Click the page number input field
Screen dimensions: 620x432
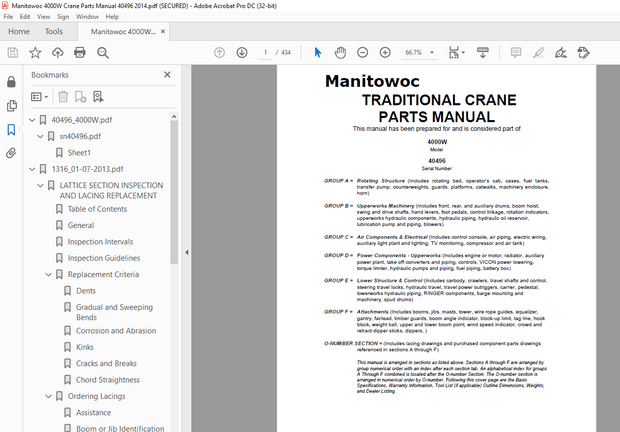(265, 53)
